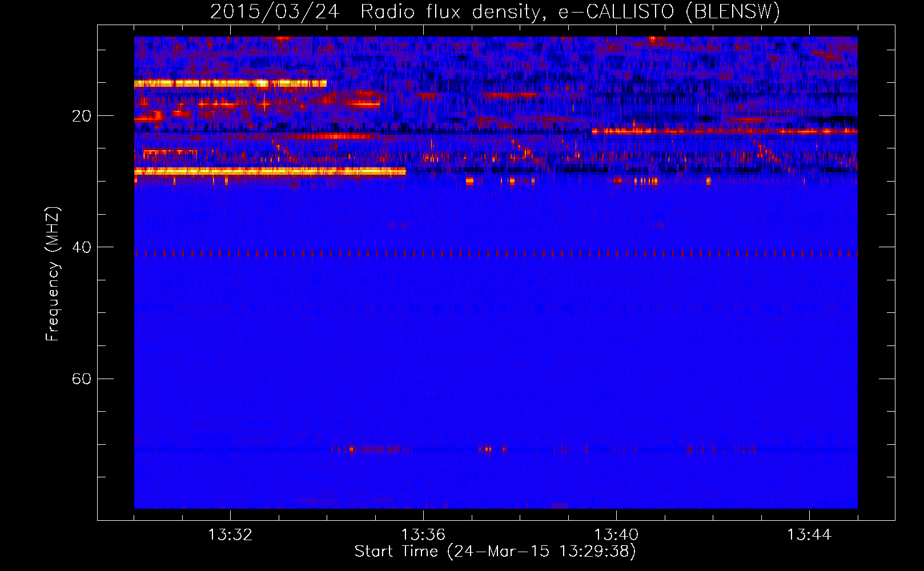Click the plot title 'Radio flux density, e-CALLISTO (BLENSW)'
Screen dimensions: 924x571
tap(570, 11)
